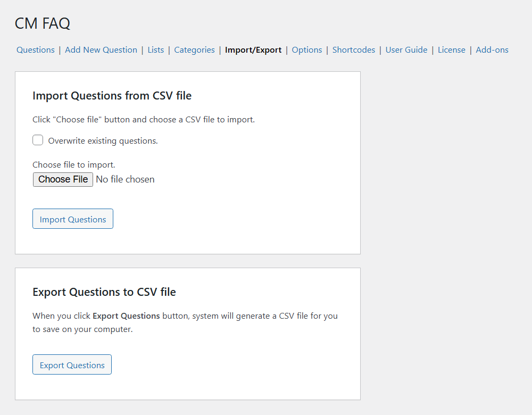The image size is (532, 415).
Task: Open the Add-ons tab
Action: click(x=492, y=50)
